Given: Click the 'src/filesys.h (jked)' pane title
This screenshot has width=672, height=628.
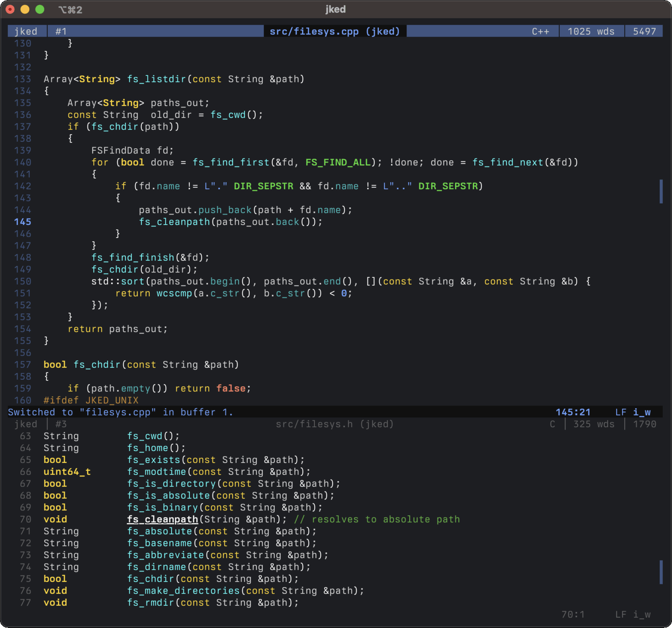Looking at the screenshot, I should pyautogui.click(x=335, y=424).
